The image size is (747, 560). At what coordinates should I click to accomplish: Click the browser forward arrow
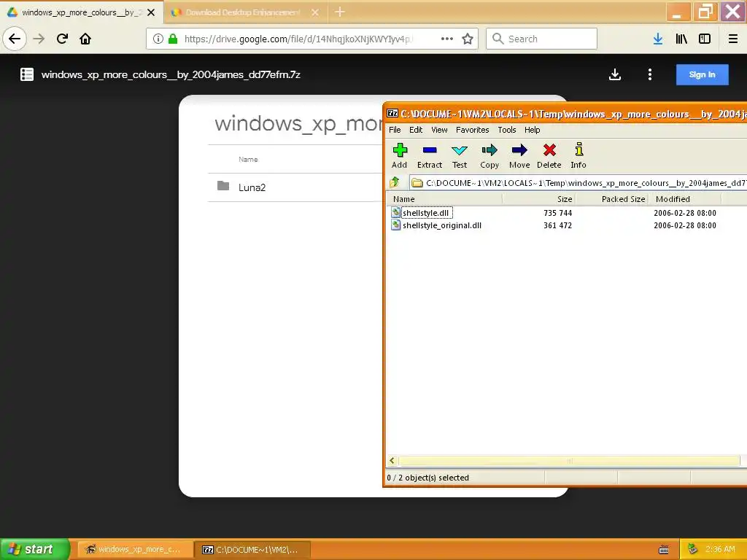(39, 39)
